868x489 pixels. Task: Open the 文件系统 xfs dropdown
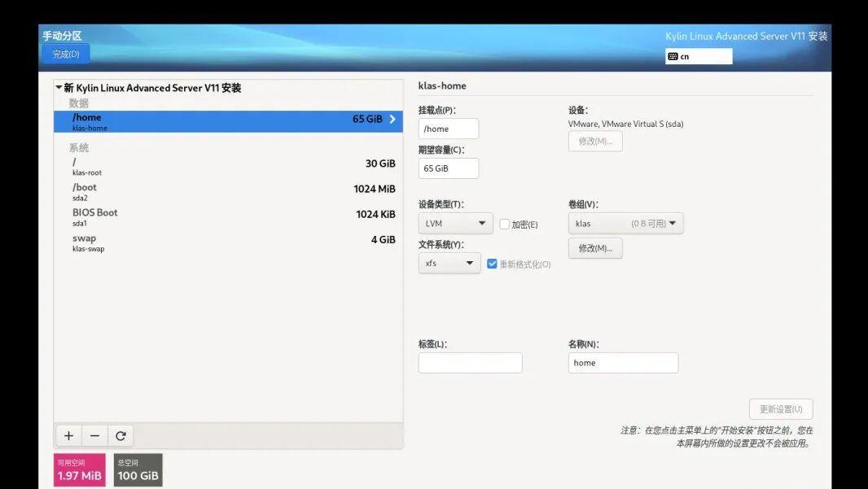[x=449, y=263]
